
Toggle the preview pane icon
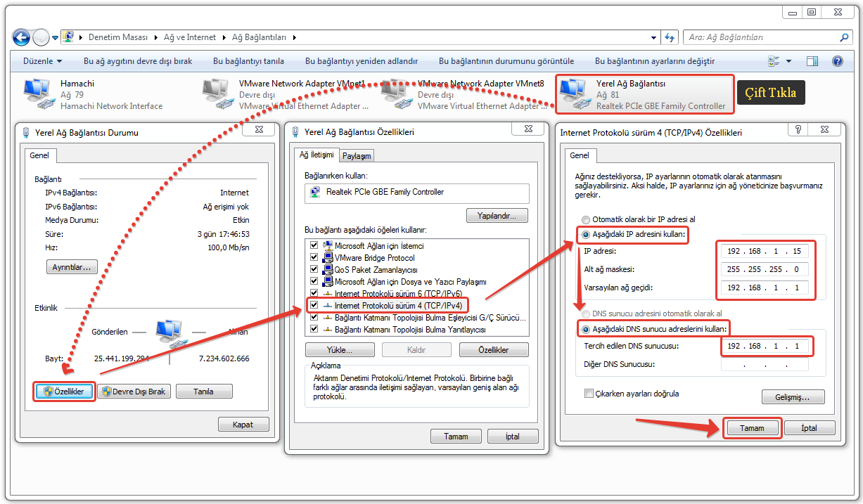click(x=812, y=61)
